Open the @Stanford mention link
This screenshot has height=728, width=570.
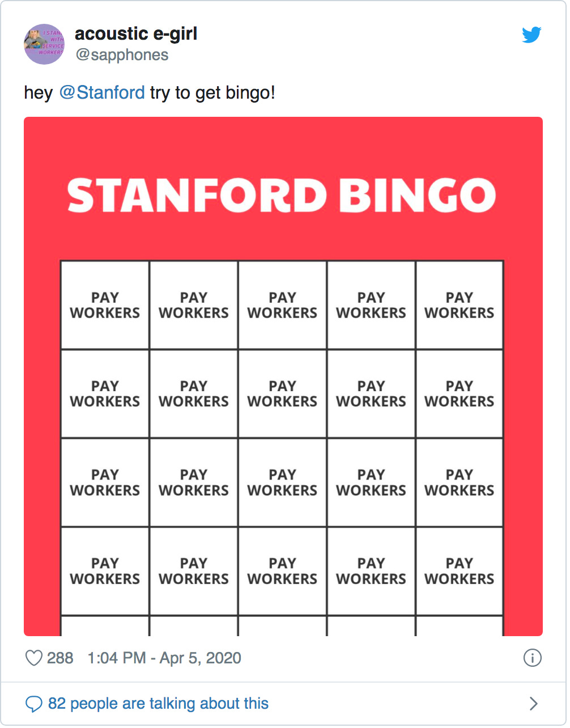point(102,92)
